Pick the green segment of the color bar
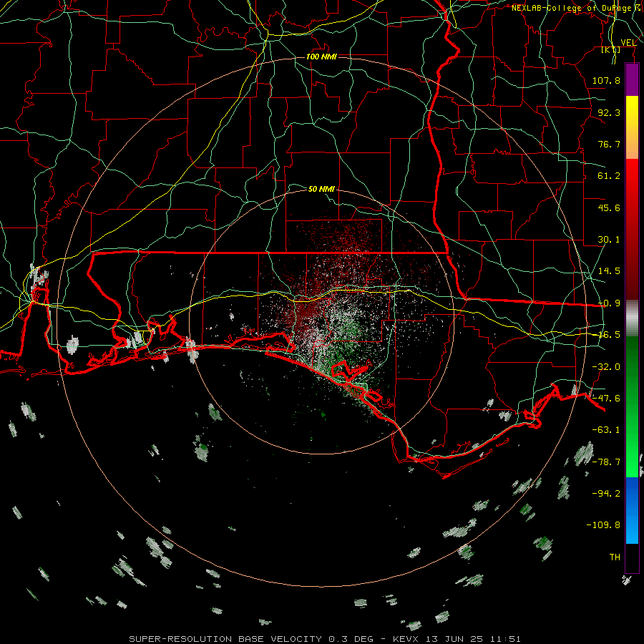Screen dimensions: 644x644 coord(632,406)
